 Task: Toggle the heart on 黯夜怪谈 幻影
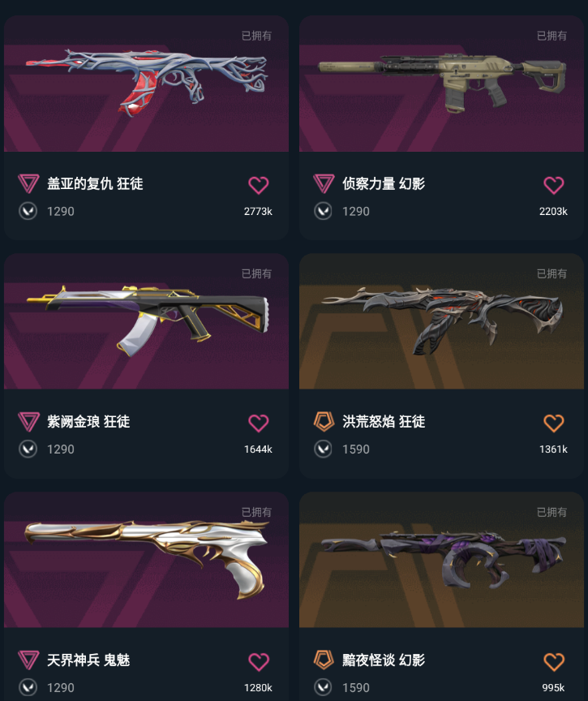click(x=554, y=661)
